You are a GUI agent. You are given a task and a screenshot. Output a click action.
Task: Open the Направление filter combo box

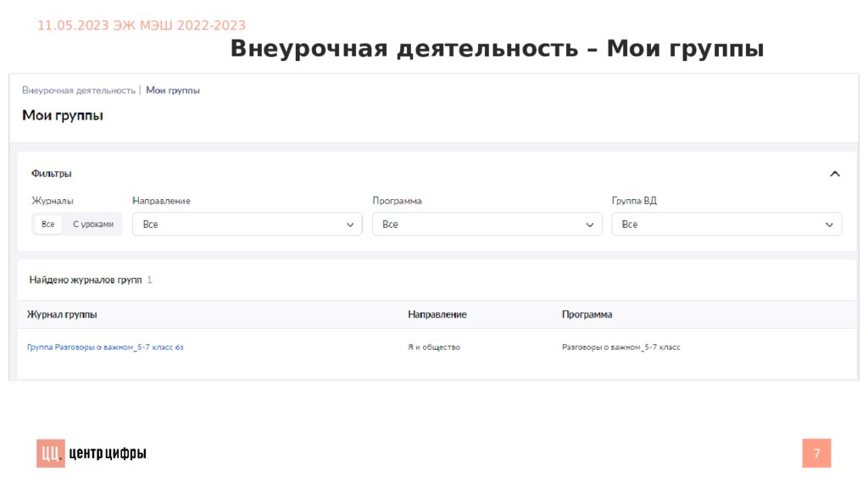tap(246, 225)
